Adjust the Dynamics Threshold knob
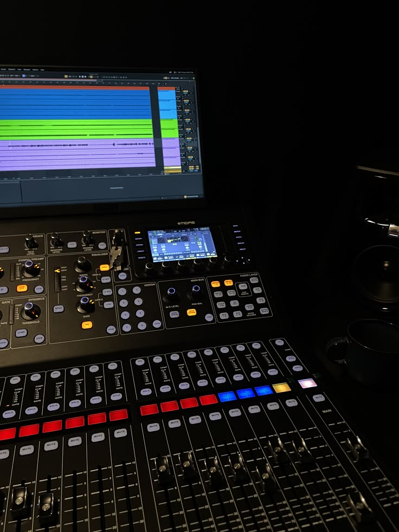This screenshot has height=532, width=399. point(30,310)
